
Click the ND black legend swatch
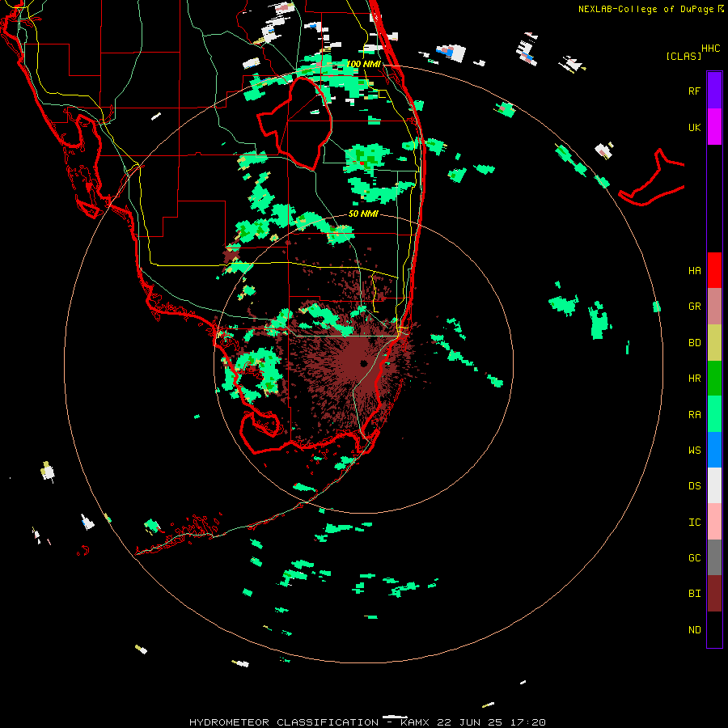[x=714, y=629]
